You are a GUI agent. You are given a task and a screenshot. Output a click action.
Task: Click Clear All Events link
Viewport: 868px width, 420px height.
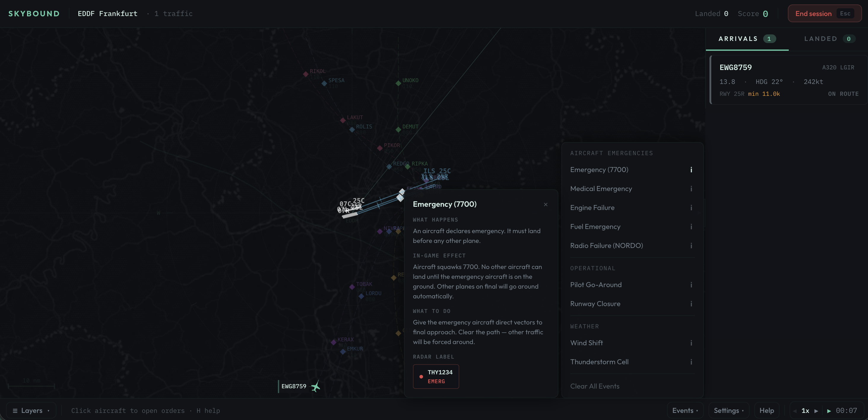coord(594,386)
